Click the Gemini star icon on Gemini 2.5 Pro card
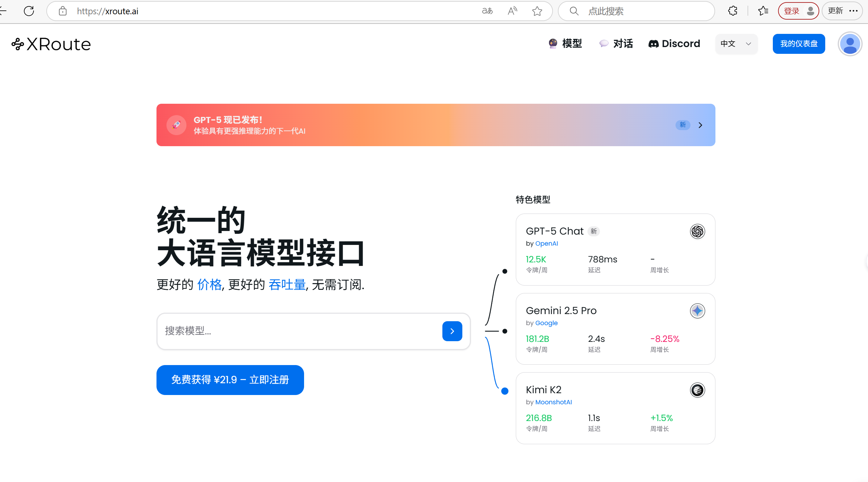 coord(697,311)
